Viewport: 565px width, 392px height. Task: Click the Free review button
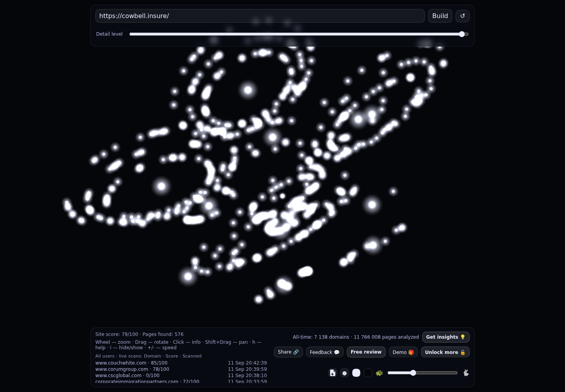pos(366,352)
